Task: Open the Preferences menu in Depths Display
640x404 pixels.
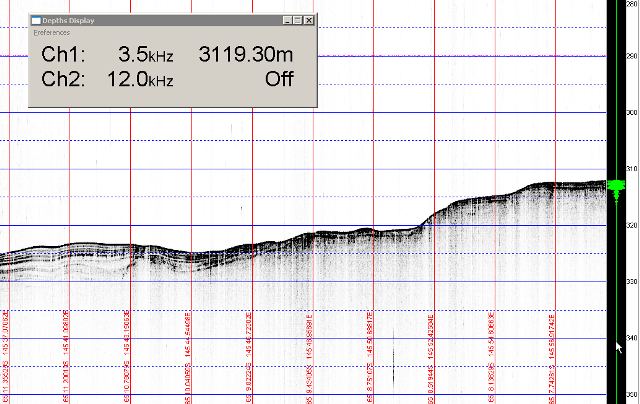Action: coord(52,32)
